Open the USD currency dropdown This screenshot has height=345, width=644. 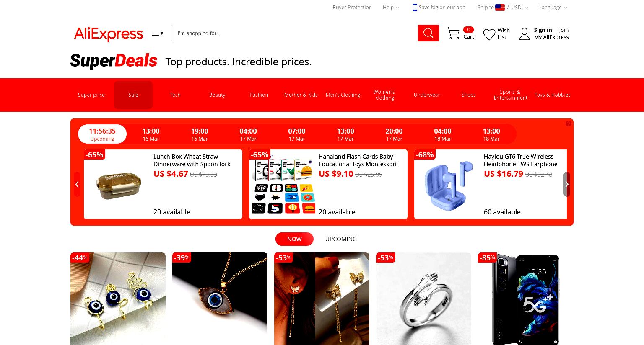[519, 8]
